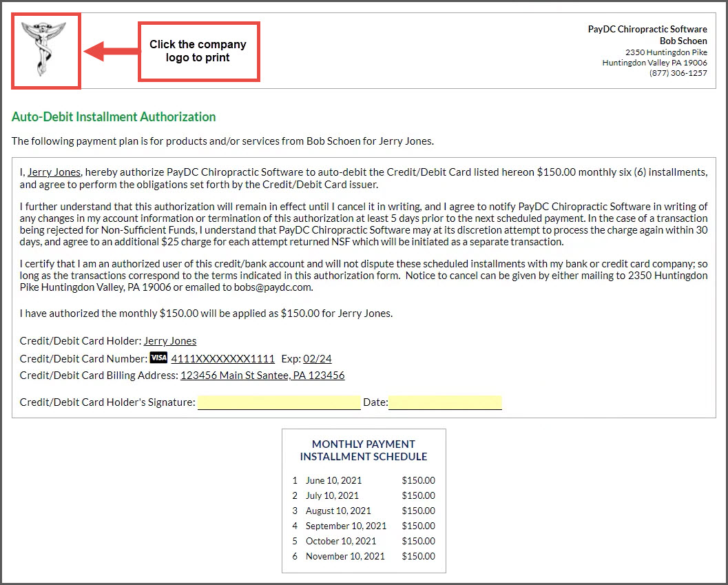The width and height of the screenshot is (728, 585).
Task: Click Bob Schoen name in header
Action: point(683,41)
